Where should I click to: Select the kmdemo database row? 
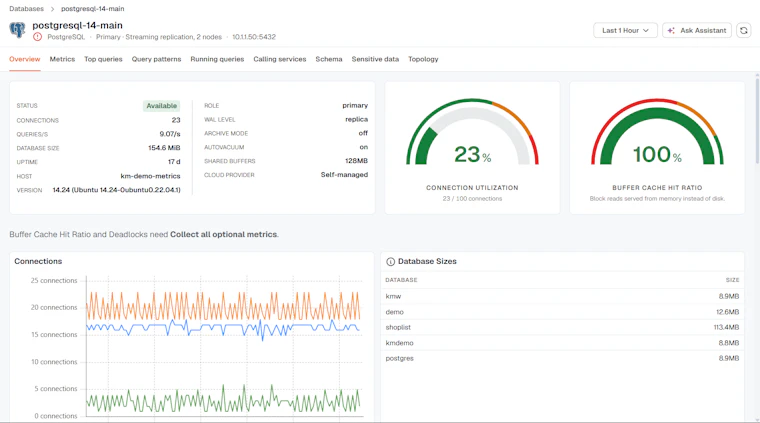point(562,343)
